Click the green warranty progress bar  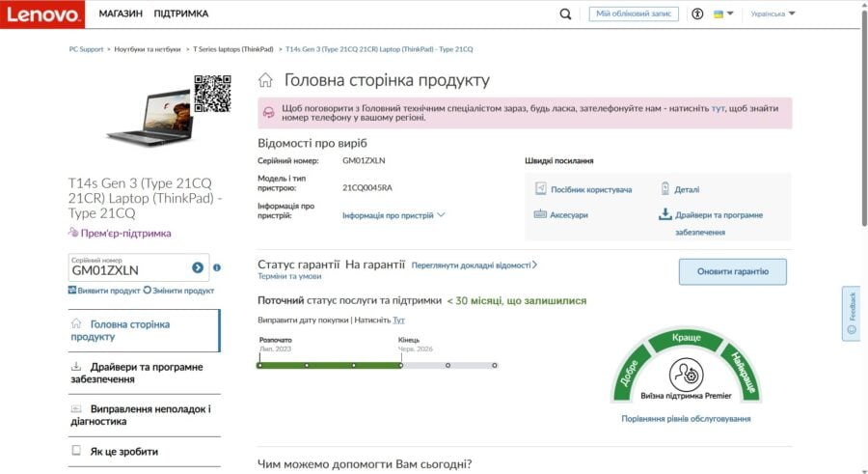click(330, 365)
